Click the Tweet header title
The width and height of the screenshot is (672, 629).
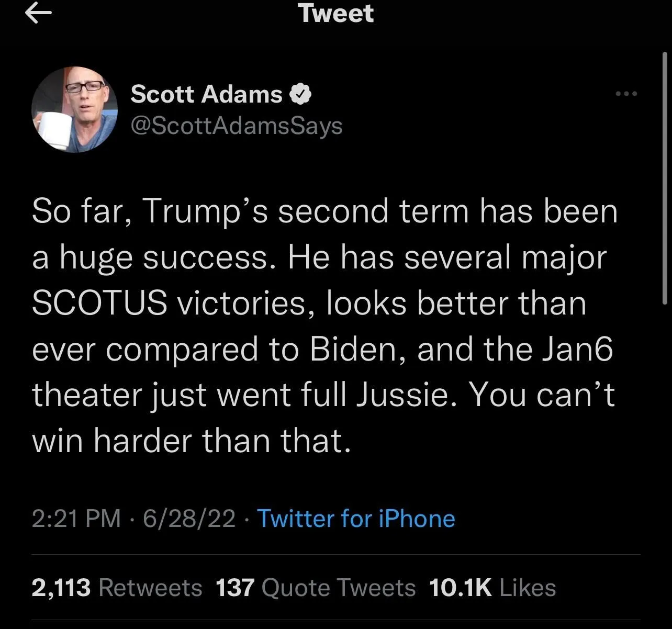tap(336, 14)
